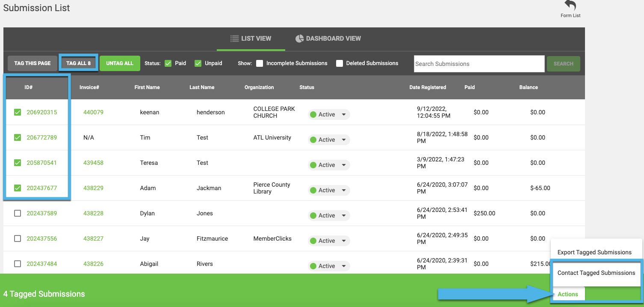
Task: Select Contact Tagged Submissions menu item
Action: point(596,273)
